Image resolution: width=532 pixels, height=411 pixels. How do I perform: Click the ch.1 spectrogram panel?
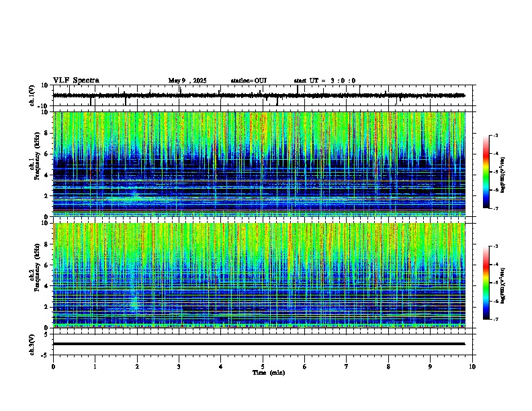click(259, 164)
